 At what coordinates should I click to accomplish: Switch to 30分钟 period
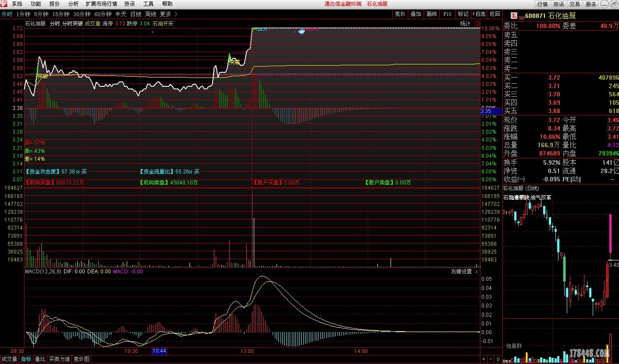(x=82, y=14)
